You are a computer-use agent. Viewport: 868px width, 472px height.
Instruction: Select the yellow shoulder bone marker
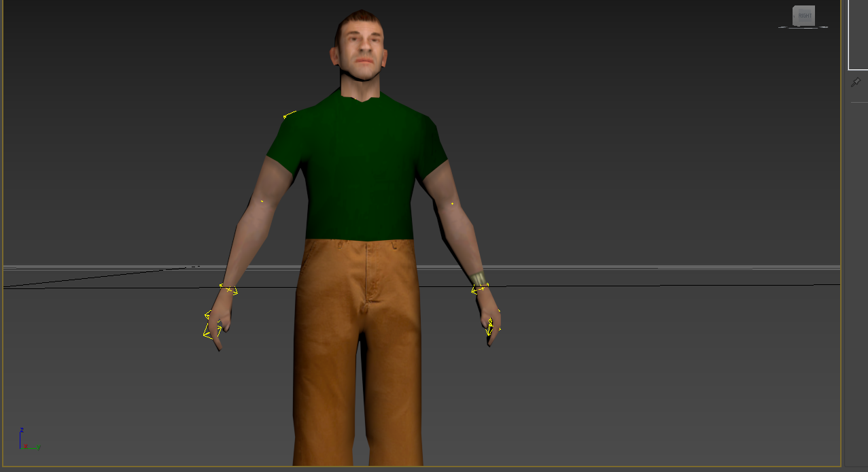290,114
